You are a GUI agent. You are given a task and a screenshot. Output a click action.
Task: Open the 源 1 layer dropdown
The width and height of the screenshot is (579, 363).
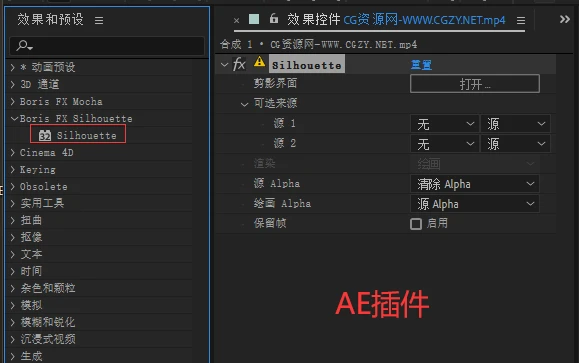coord(445,124)
